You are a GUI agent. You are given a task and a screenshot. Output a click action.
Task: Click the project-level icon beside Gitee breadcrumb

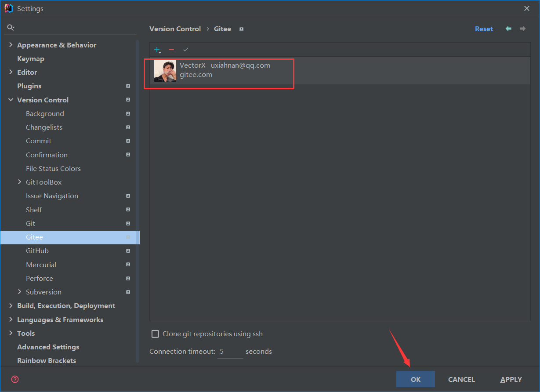tap(241, 29)
